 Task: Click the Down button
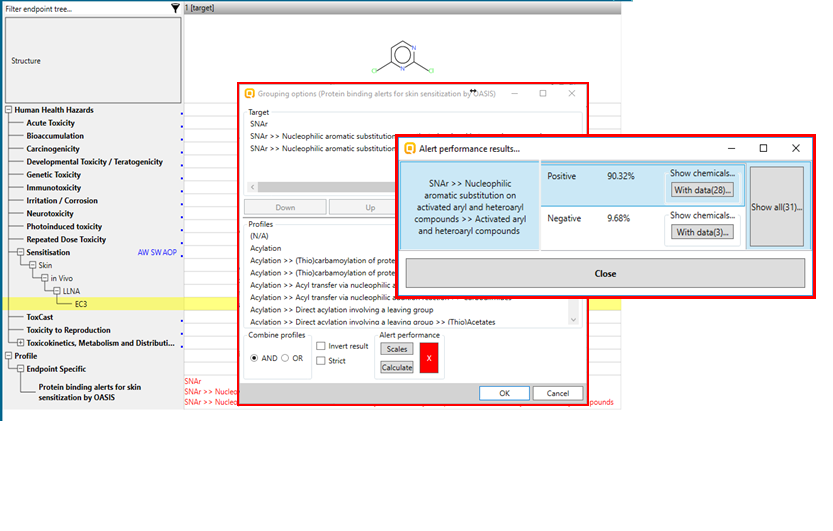coord(285,207)
